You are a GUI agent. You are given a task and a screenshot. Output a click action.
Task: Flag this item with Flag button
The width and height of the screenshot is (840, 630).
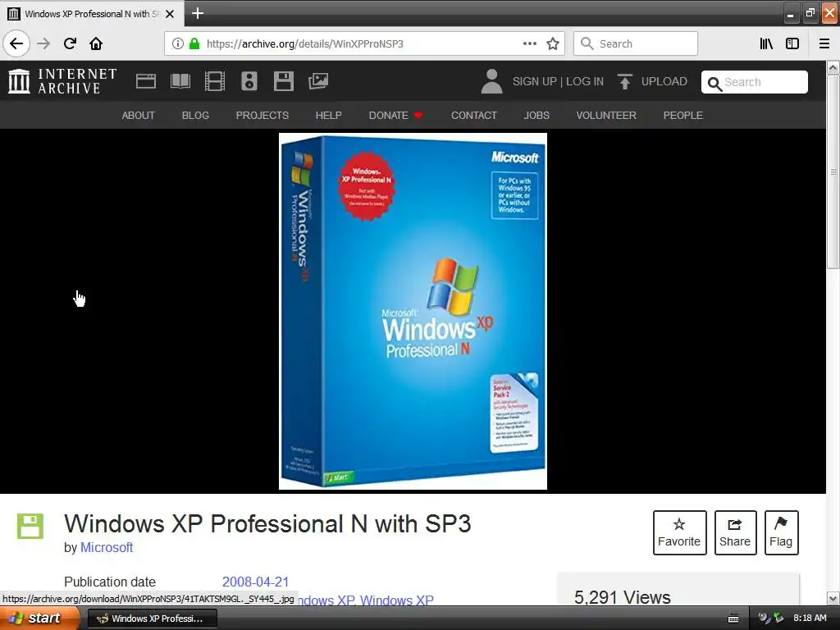point(781,532)
